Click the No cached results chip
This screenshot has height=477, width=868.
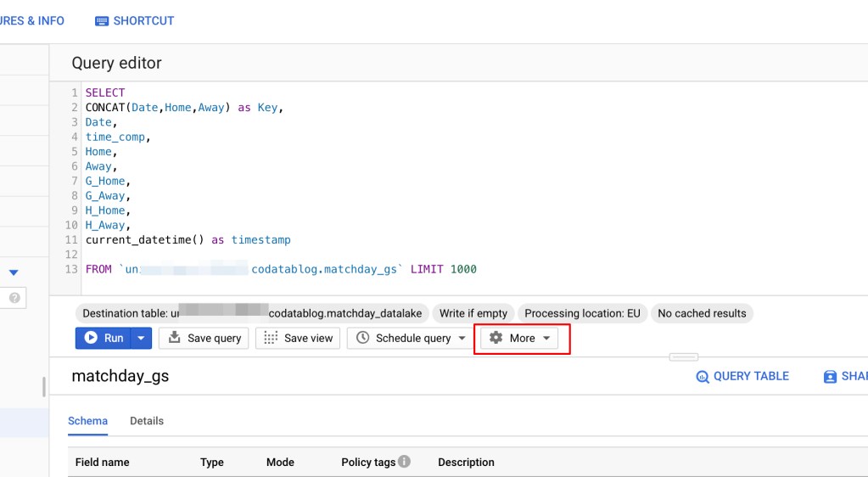click(x=702, y=313)
